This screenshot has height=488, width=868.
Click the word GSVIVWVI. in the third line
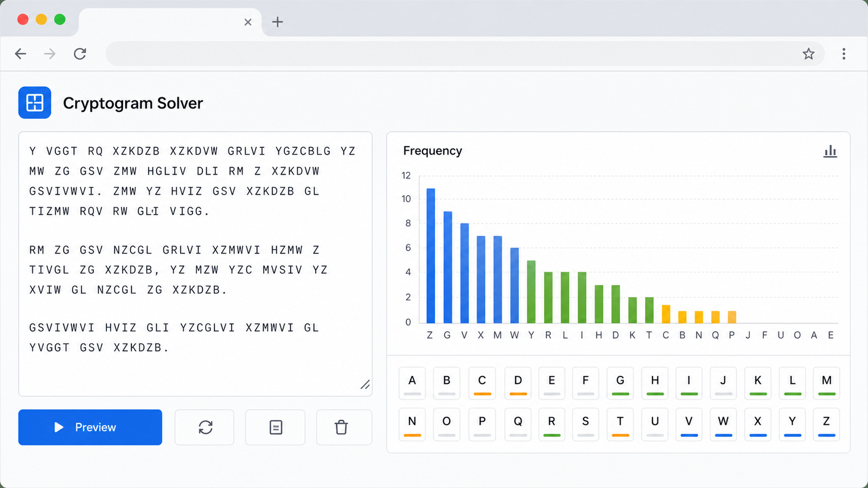(x=66, y=191)
